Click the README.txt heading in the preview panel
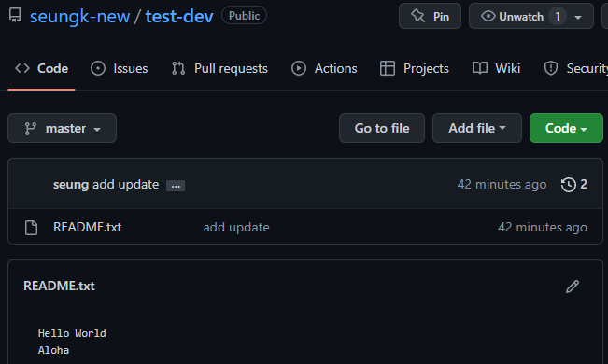 (x=59, y=287)
